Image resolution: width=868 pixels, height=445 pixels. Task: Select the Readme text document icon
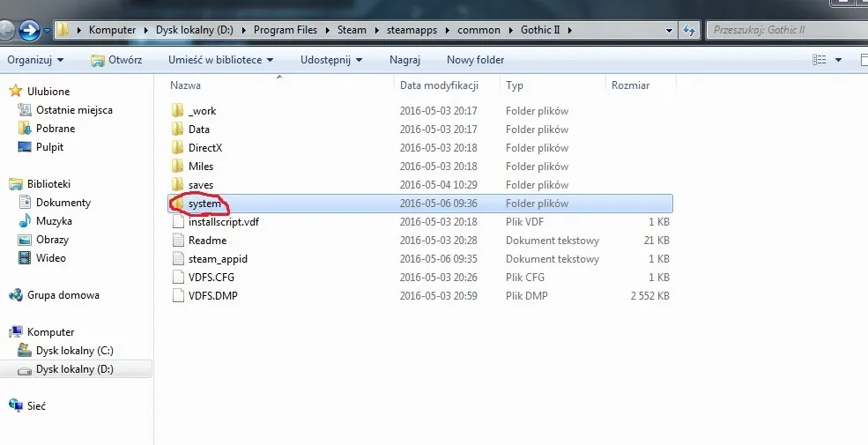coord(178,241)
